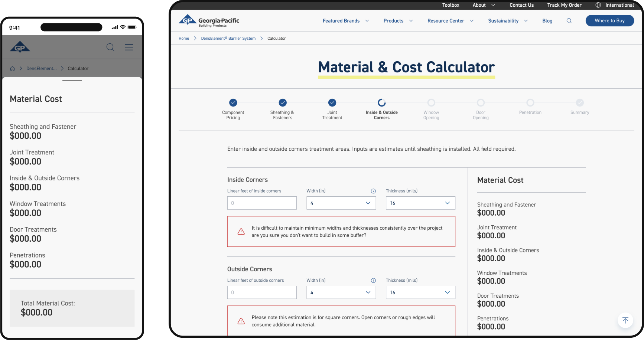The height and width of the screenshot is (340, 644).
Task: Click Contact Us in the top bar
Action: pyautogui.click(x=521, y=5)
